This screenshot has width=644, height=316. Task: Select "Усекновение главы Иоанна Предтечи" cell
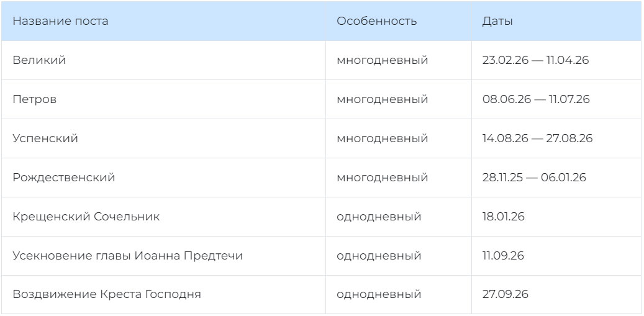[127, 256]
